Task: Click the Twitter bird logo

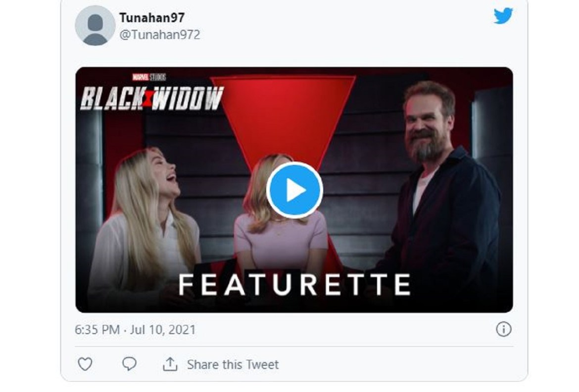Action: (504, 16)
